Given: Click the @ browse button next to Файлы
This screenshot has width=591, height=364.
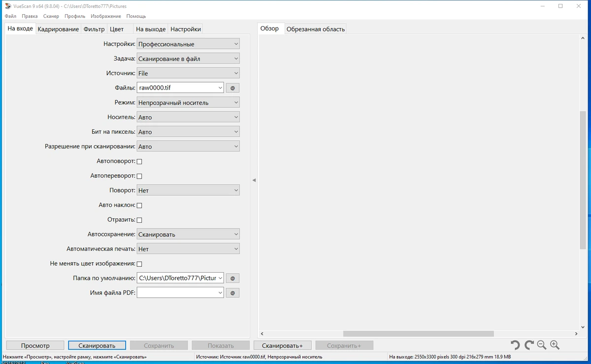Looking at the screenshot, I should 232,88.
